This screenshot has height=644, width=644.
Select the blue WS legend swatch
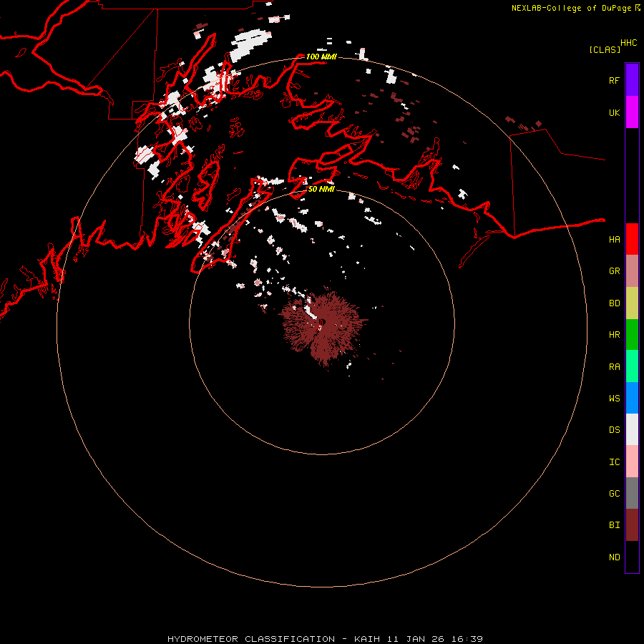(632, 398)
